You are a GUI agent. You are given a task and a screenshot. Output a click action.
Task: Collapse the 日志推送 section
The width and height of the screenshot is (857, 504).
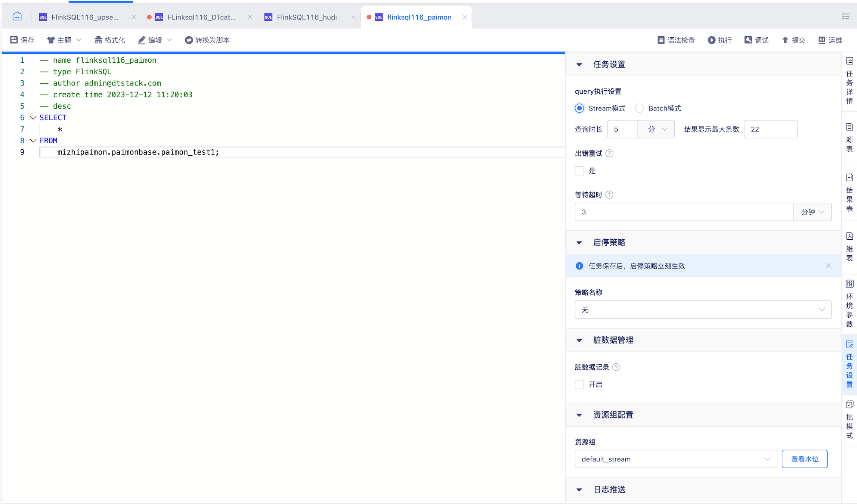coord(579,489)
